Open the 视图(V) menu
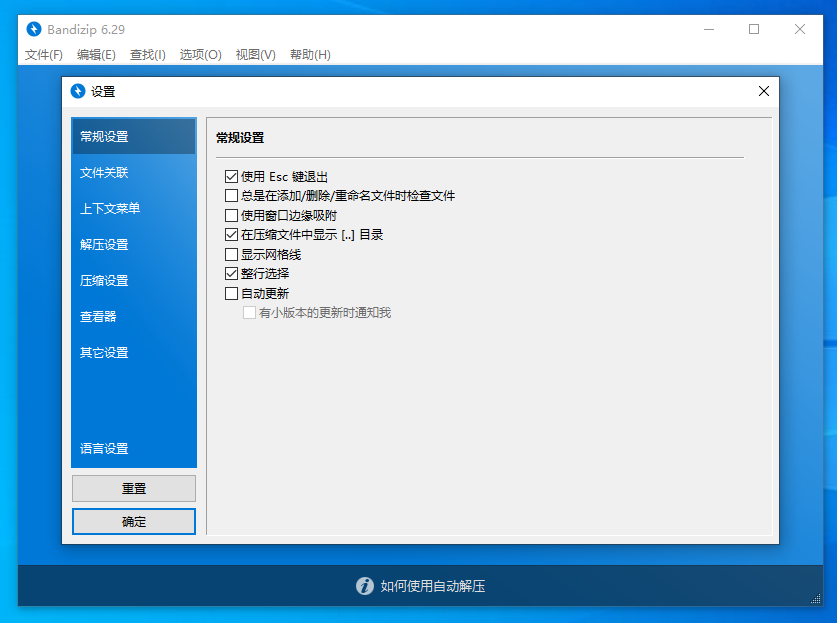Viewport: 837px width, 623px height. [x=255, y=55]
